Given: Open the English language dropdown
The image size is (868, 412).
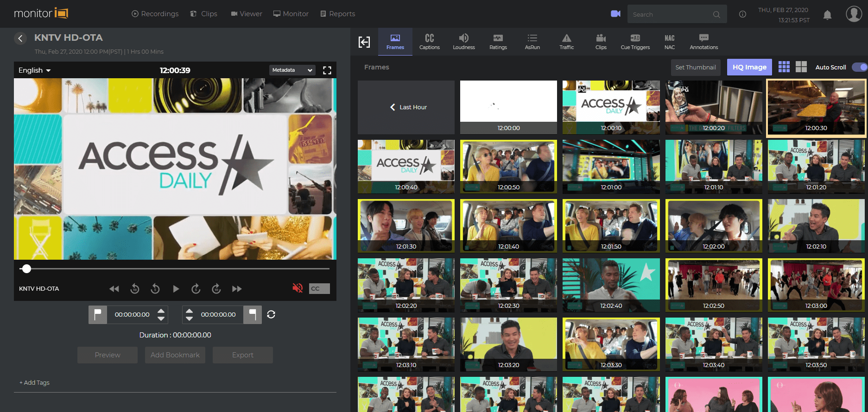Looking at the screenshot, I should [x=35, y=70].
